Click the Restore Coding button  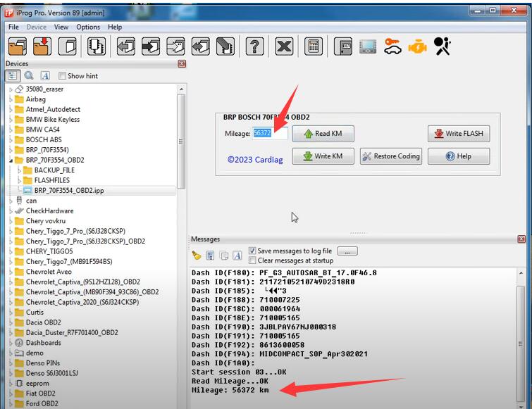coord(391,156)
